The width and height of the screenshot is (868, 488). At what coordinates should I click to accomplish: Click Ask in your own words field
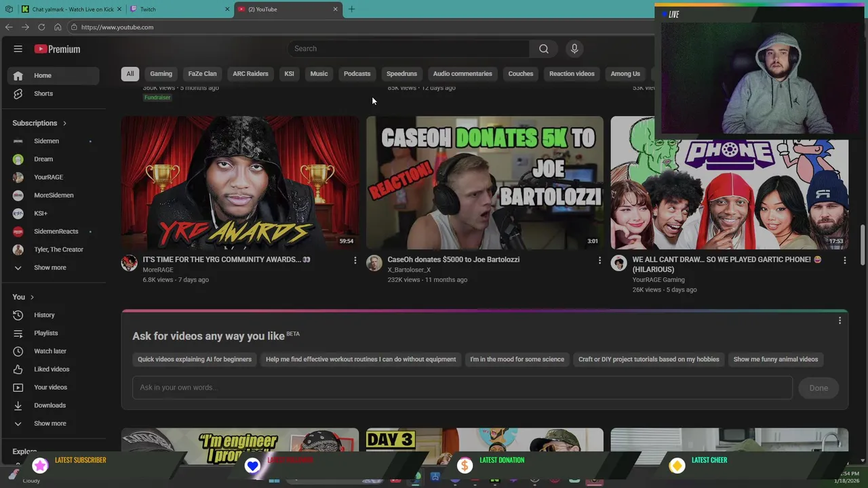(x=462, y=388)
